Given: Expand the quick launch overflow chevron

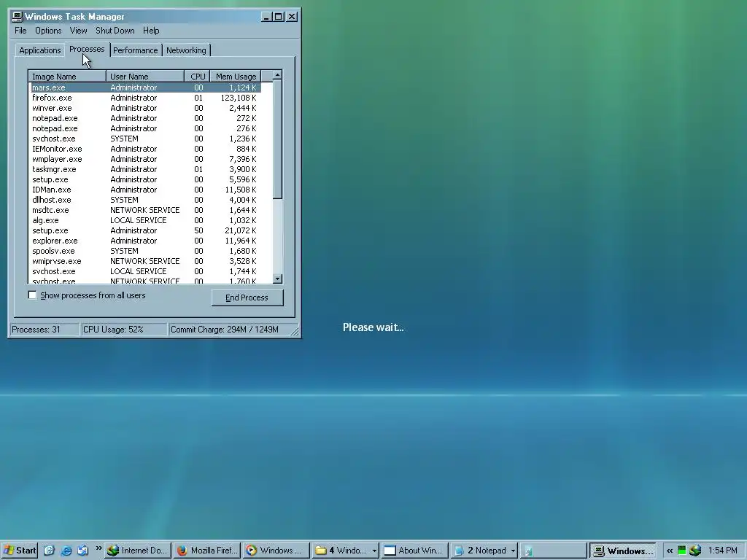Looking at the screenshot, I should click(x=98, y=548).
